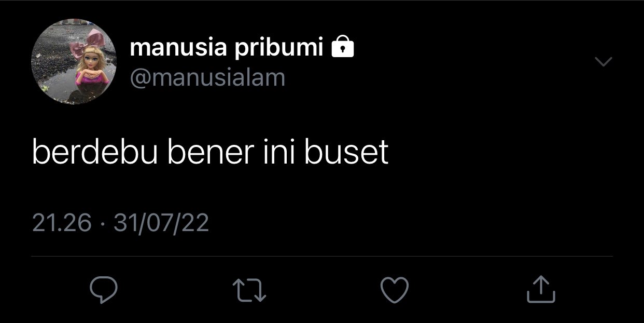Like the tweet with the heart icon
The width and height of the screenshot is (644, 323).
pyautogui.click(x=395, y=290)
